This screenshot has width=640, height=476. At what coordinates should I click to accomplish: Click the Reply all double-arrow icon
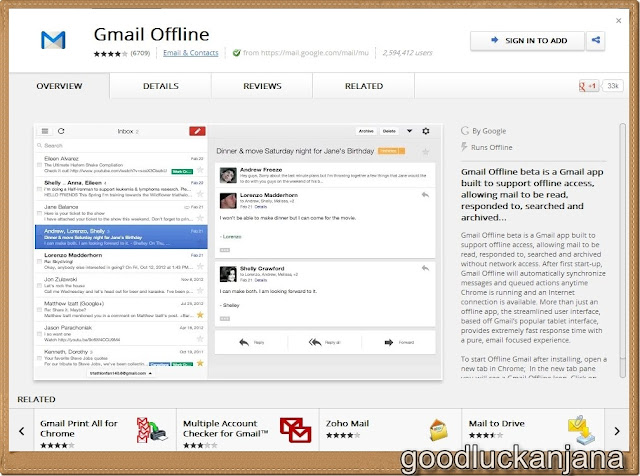coord(315,342)
